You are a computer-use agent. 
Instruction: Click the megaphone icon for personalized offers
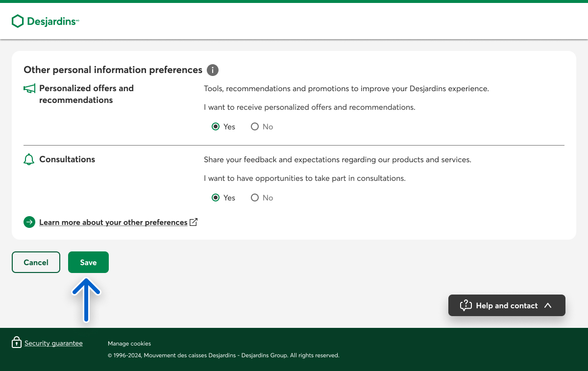[x=29, y=89]
